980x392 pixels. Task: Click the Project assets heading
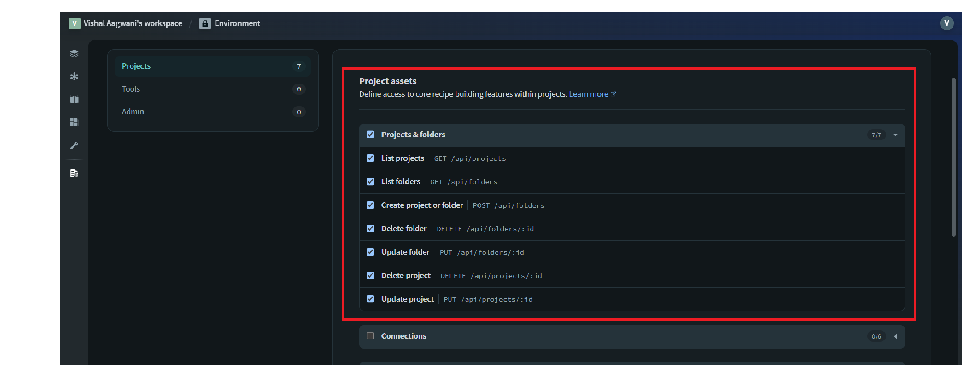388,81
